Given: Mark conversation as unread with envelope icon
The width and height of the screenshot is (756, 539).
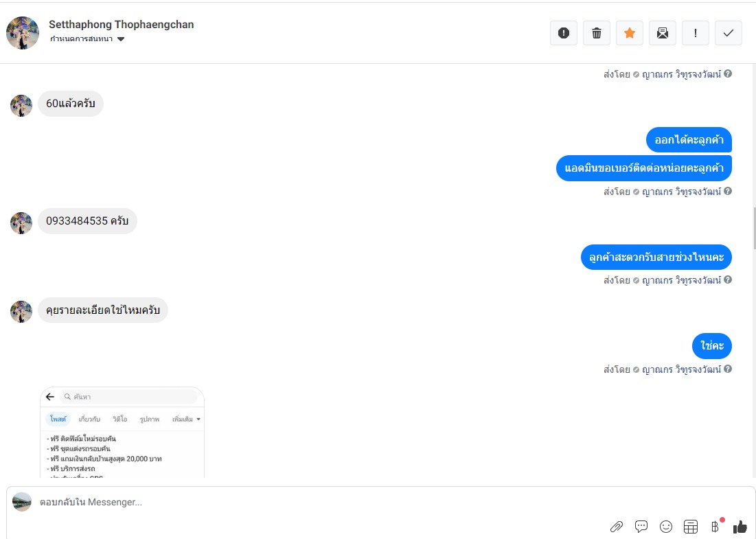Looking at the screenshot, I should tap(663, 33).
